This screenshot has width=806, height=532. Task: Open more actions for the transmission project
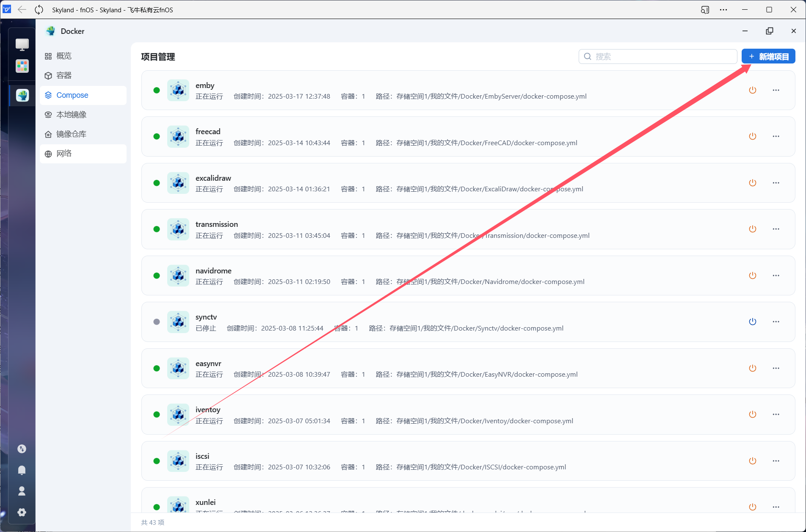click(x=776, y=229)
